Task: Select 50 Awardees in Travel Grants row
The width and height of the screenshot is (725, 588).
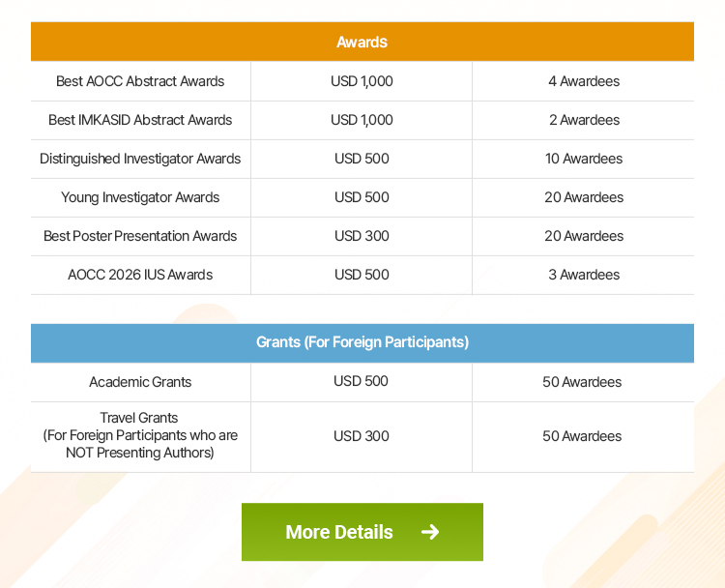Action: pos(582,436)
